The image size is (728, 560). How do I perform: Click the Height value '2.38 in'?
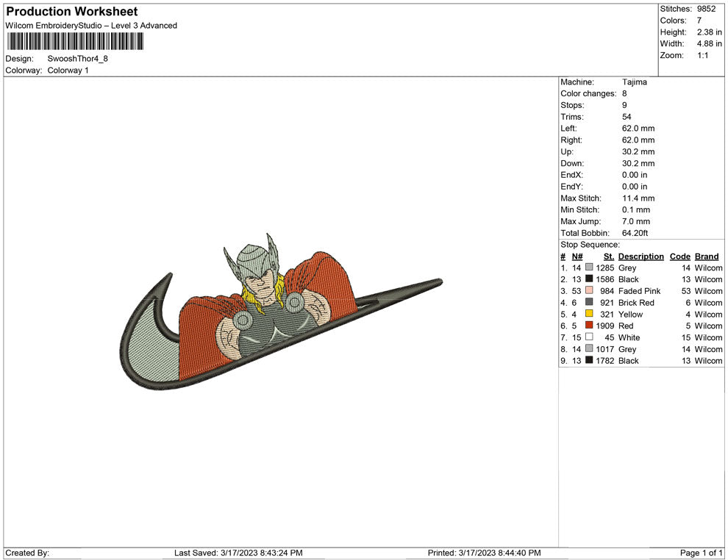710,32
